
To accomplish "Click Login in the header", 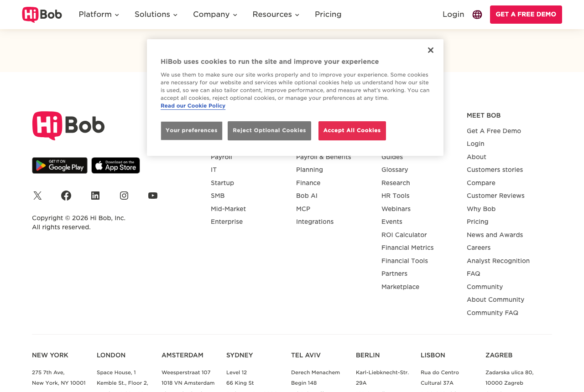I will tap(453, 15).
